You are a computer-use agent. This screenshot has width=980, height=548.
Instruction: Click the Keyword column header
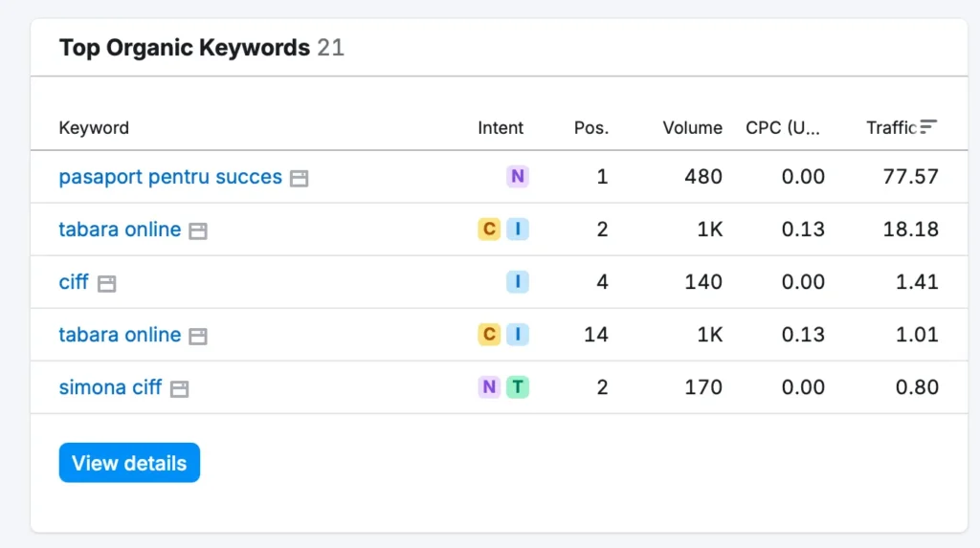click(94, 128)
